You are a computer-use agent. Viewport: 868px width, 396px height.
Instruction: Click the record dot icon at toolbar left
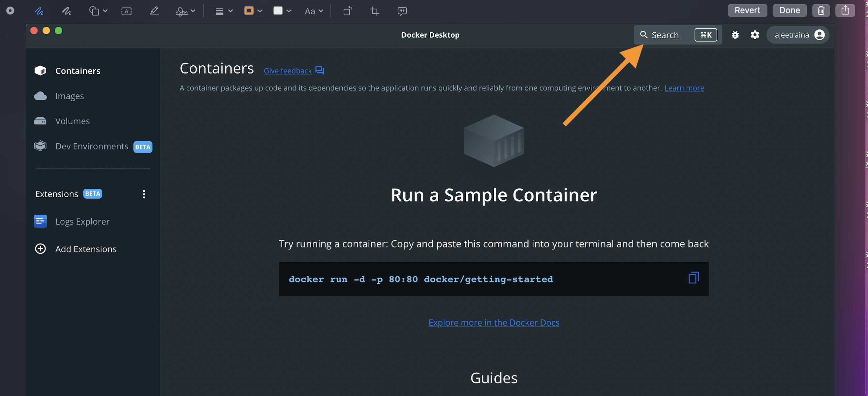tap(10, 11)
